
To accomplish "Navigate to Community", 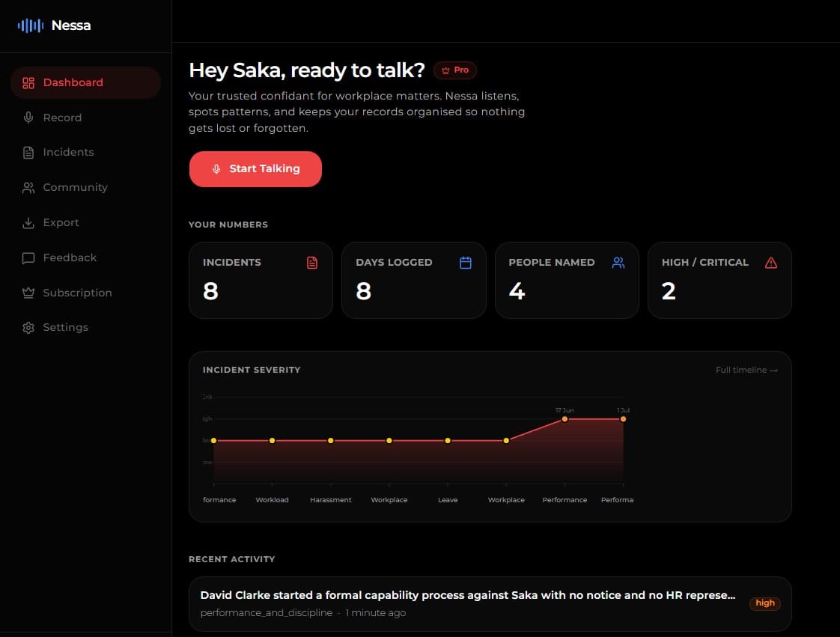I will (85, 188).
